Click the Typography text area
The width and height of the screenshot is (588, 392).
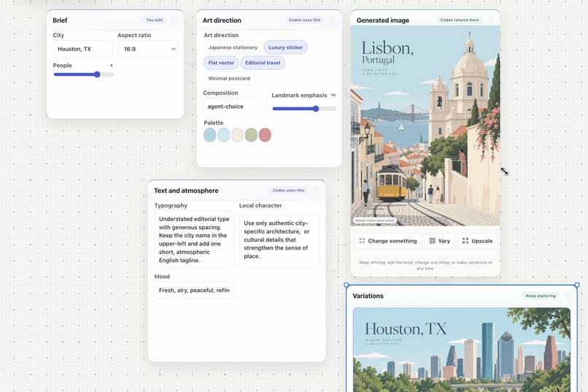click(x=194, y=239)
